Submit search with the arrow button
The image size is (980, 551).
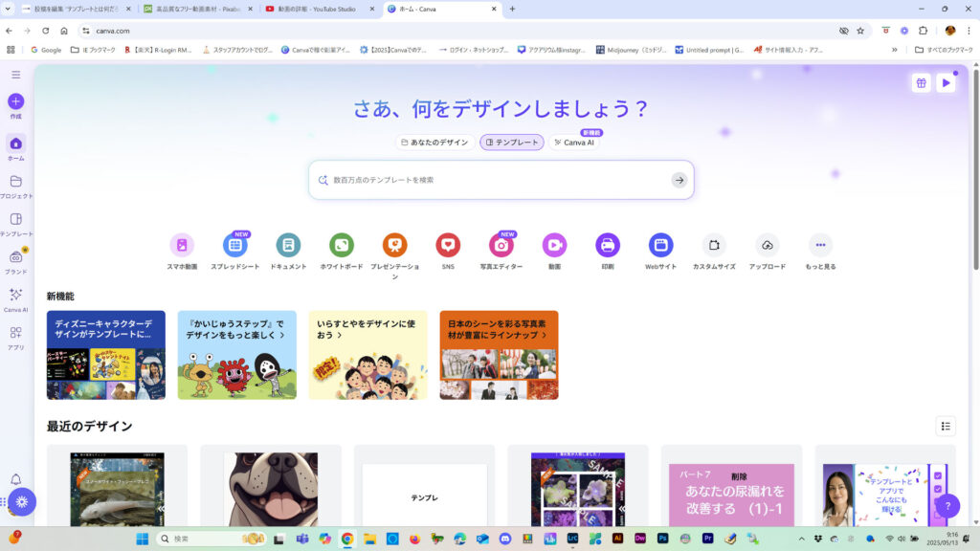point(679,180)
